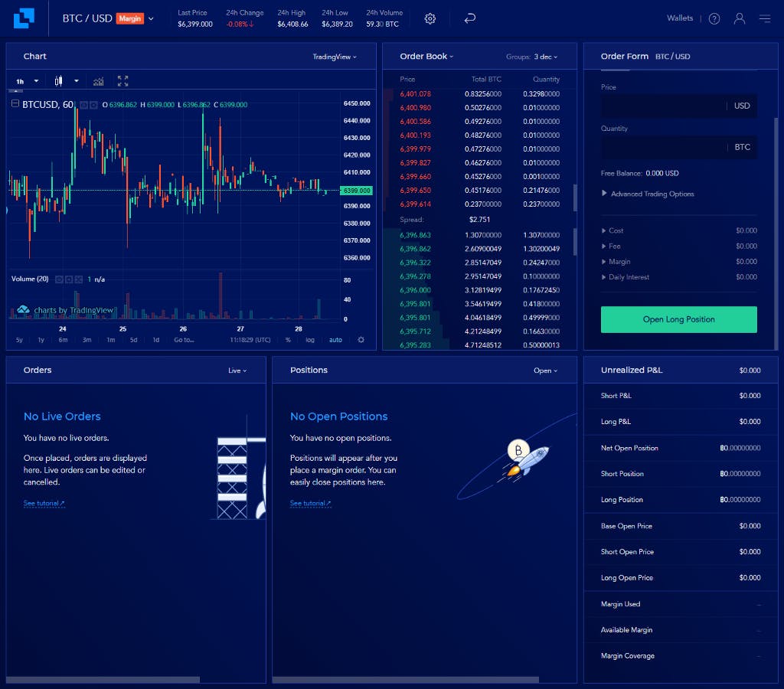Image resolution: width=784 pixels, height=689 pixels.
Task: Toggle percentage scale on the chart axis
Action: click(289, 339)
